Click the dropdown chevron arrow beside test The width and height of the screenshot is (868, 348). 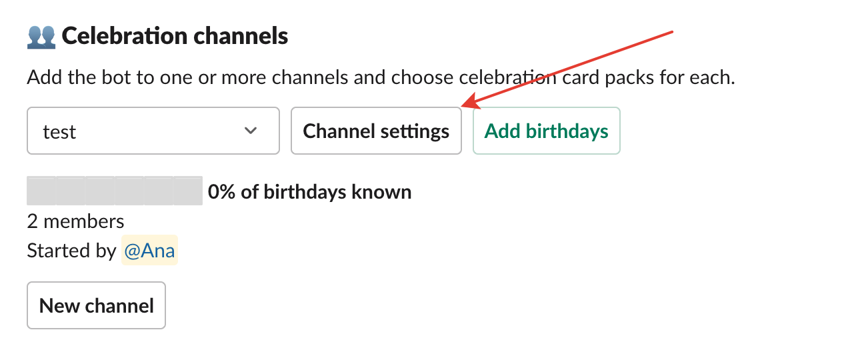click(x=251, y=131)
